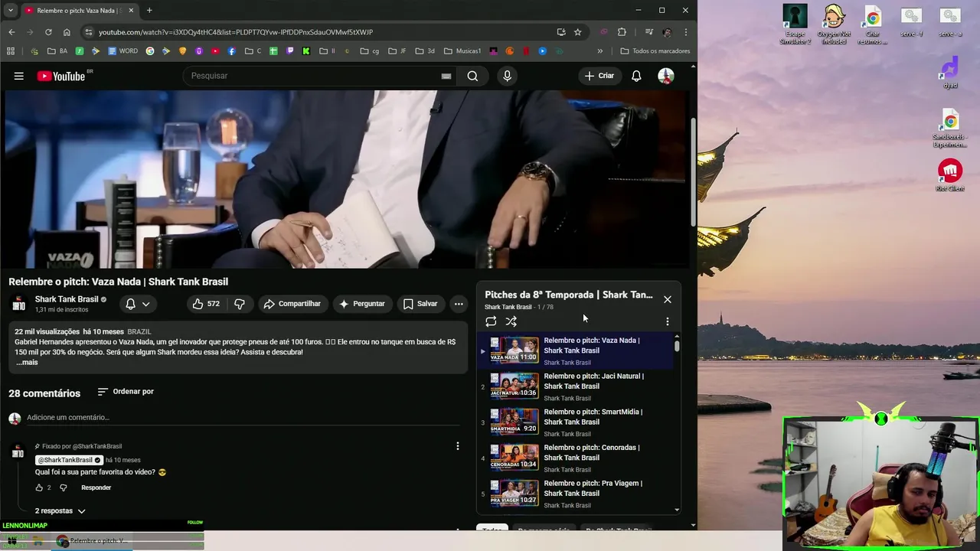Viewport: 980px width, 551px height.
Task: Go to the YouTube home logo
Action: 61,76
